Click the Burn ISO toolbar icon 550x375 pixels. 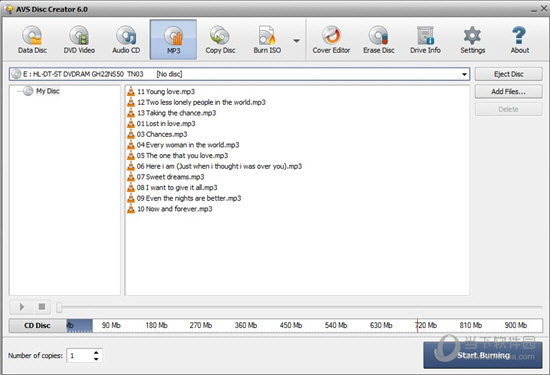coord(267,40)
